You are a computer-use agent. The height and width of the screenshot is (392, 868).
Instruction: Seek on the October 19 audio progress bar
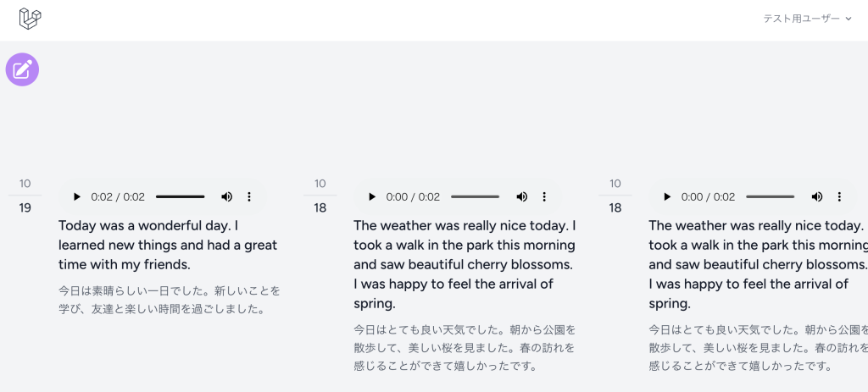click(x=180, y=196)
